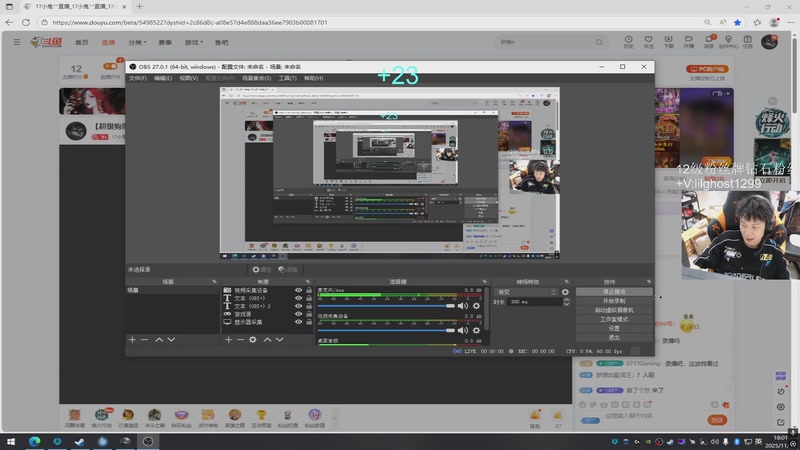Viewport: 800px width, 450px height.
Task: Adjust 麦克风/Aux volume slider
Action: point(386,306)
